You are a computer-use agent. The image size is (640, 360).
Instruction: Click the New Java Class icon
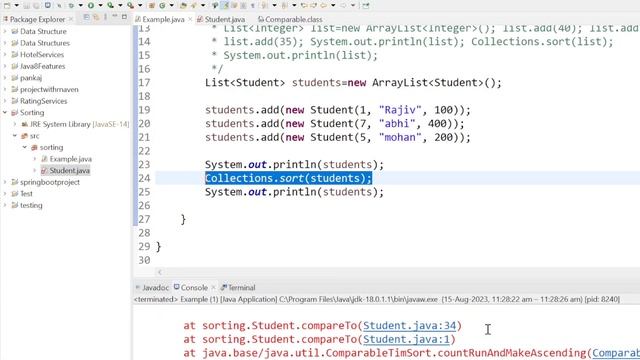pyautogui.click(x=162, y=5)
